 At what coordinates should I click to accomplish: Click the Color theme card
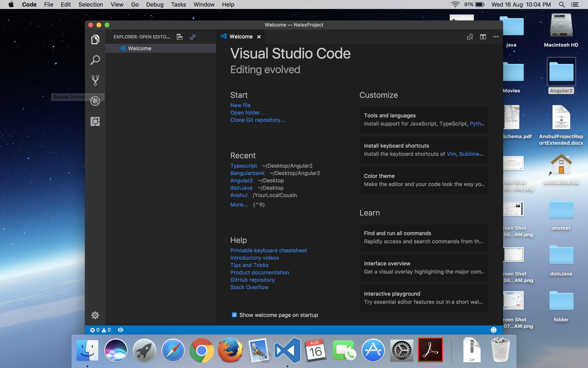pos(424,180)
